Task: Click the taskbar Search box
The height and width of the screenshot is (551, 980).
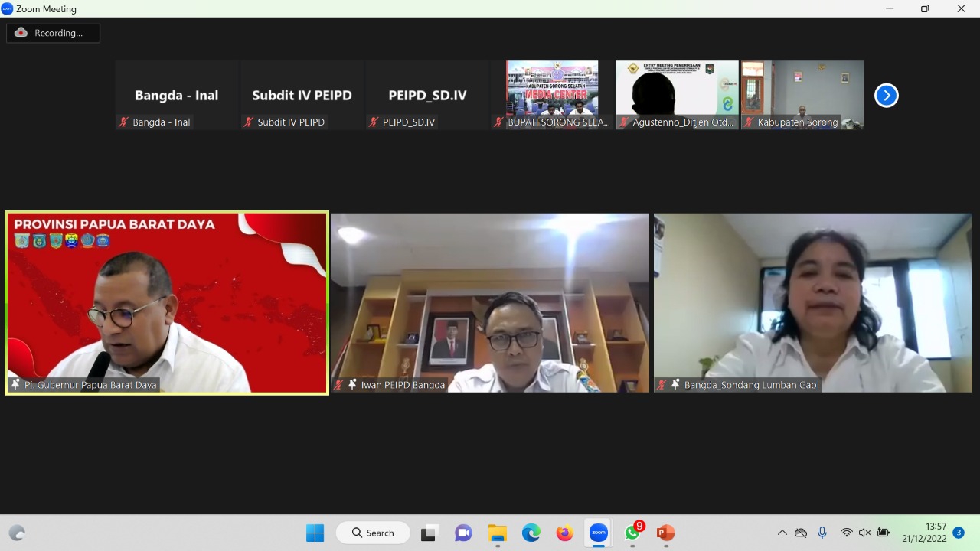Action: 373,533
